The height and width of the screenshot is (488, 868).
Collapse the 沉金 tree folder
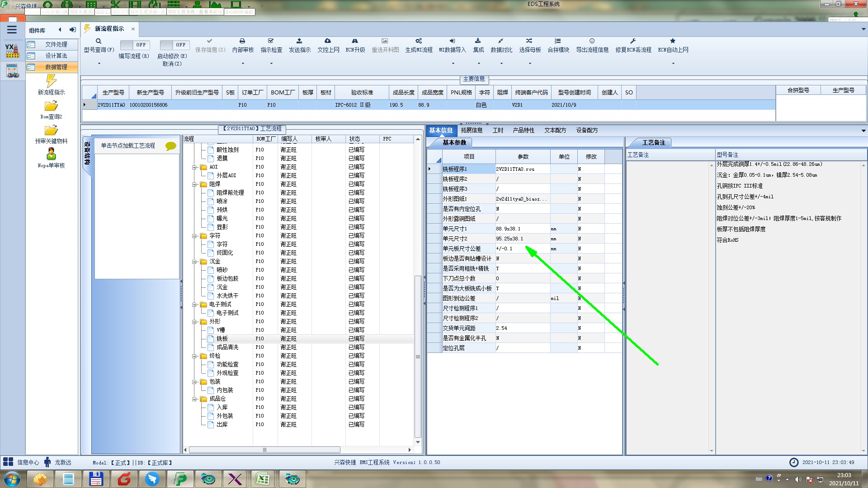click(x=195, y=262)
